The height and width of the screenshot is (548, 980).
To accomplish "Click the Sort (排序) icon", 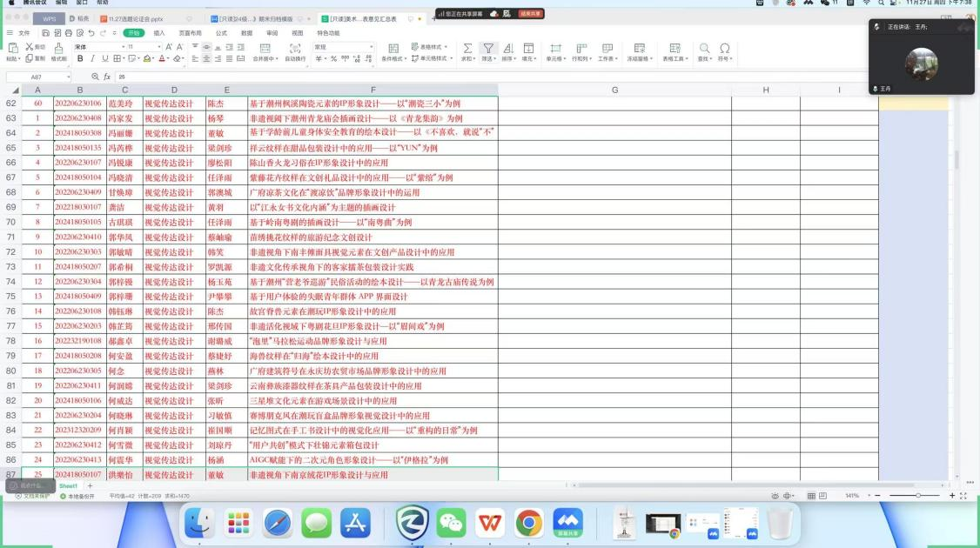I will pos(508,49).
